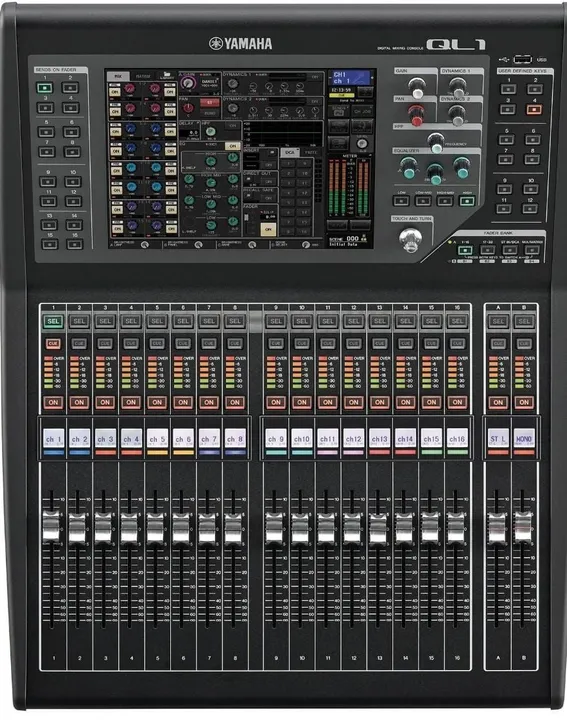Select Sends On Fader key 8
Viewport: 567px width, 720px height.
pos(72,152)
